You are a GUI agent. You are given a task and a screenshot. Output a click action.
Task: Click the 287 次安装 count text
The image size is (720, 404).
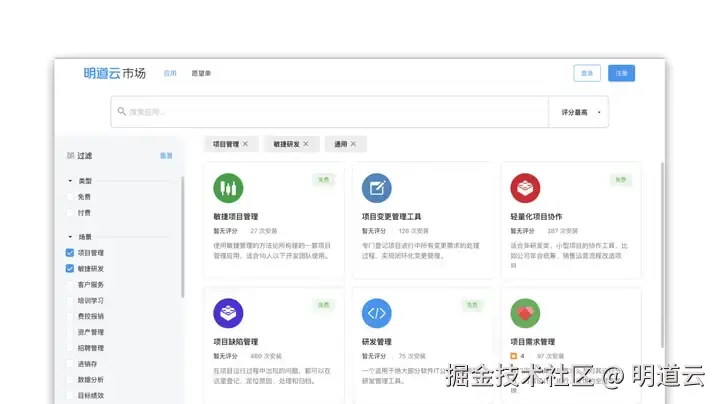point(562,231)
